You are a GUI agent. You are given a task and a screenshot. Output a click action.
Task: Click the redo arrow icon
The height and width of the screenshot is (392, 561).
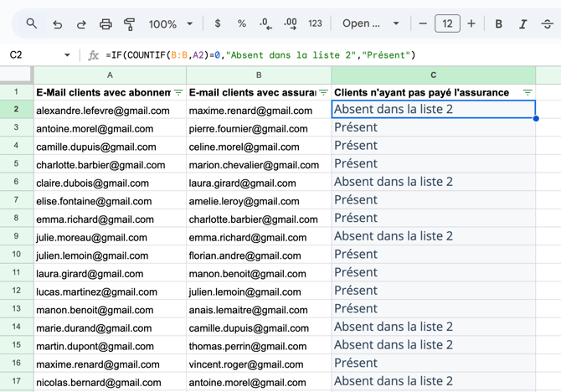81,24
